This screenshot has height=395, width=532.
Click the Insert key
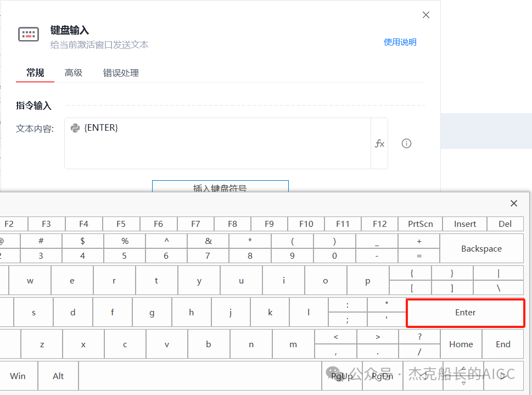point(465,224)
